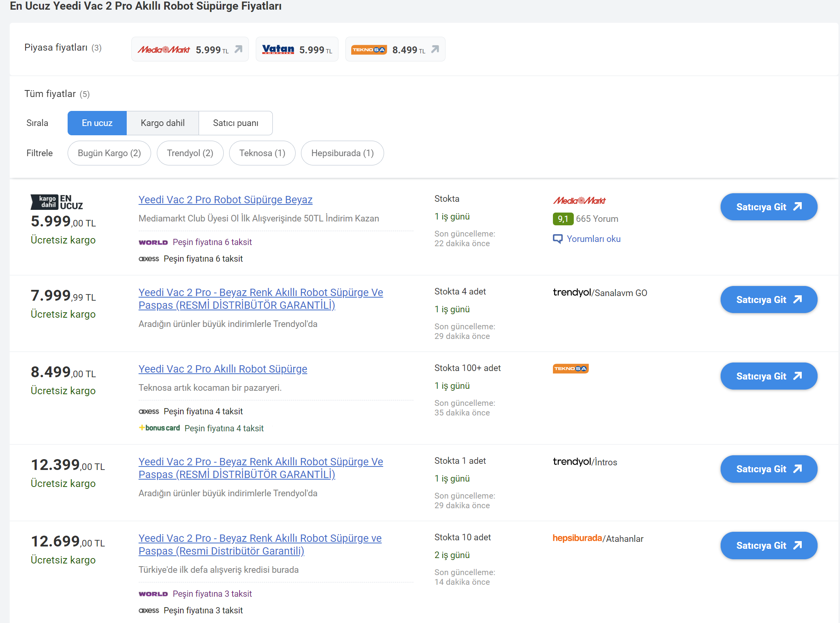Viewport: 840px width, 623px height.
Task: Click MediaMarkt logo in first offer row
Action: [579, 201]
